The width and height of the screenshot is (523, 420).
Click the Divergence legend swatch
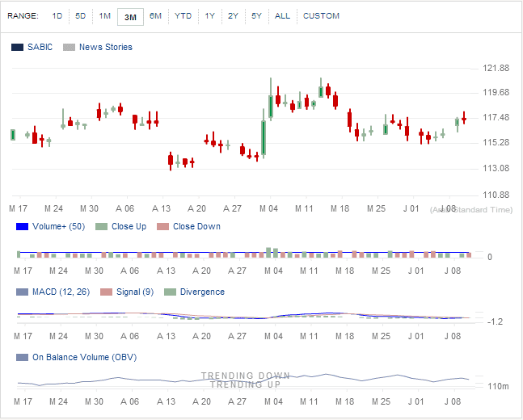pyautogui.click(x=170, y=292)
